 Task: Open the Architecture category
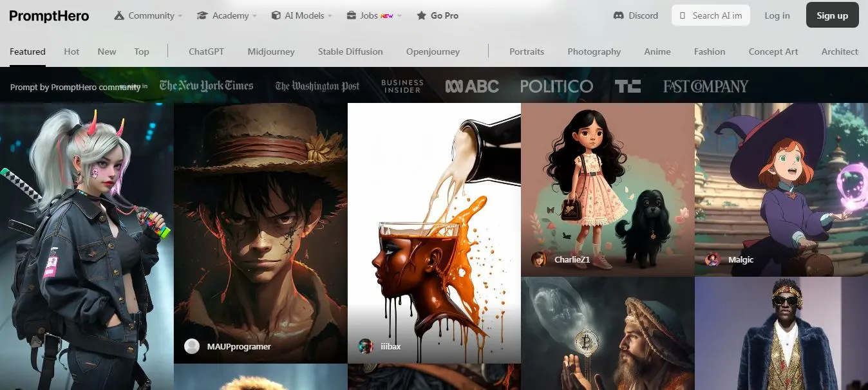840,51
